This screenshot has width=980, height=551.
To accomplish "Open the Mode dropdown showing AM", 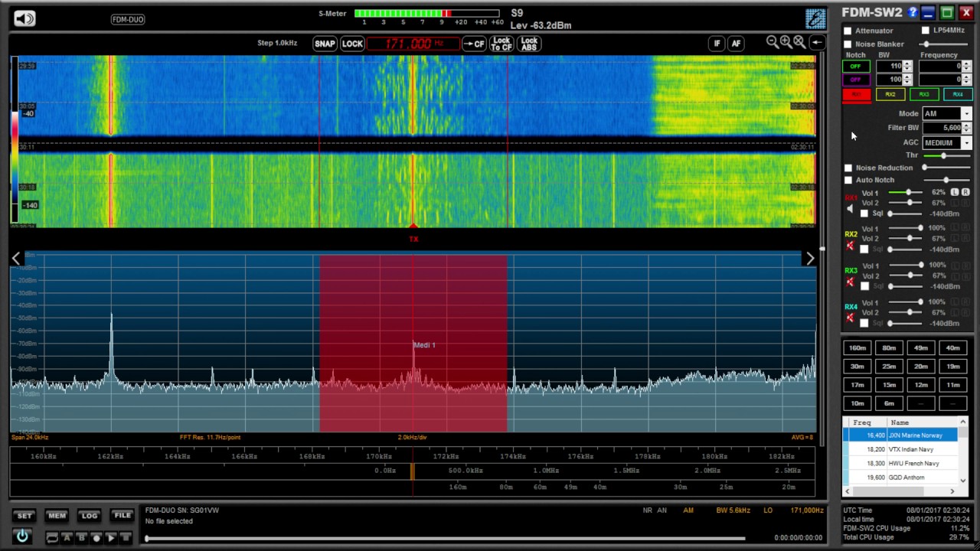I will click(x=966, y=114).
